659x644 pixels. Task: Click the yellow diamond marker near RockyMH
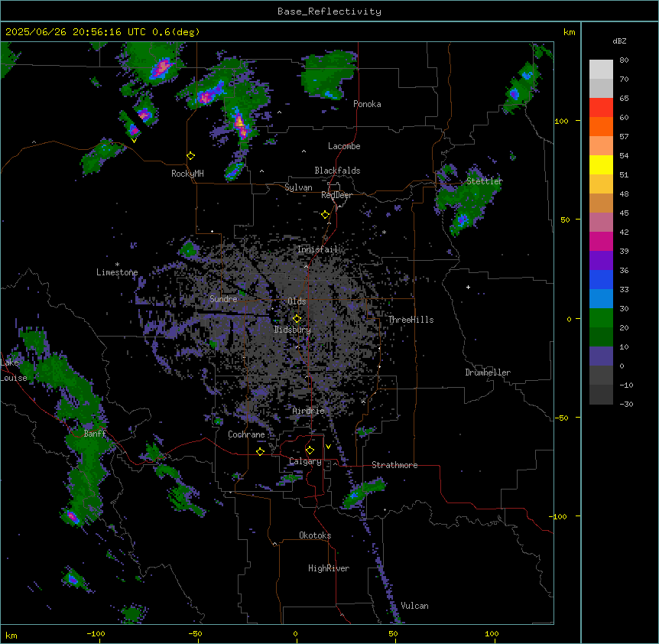(191, 156)
